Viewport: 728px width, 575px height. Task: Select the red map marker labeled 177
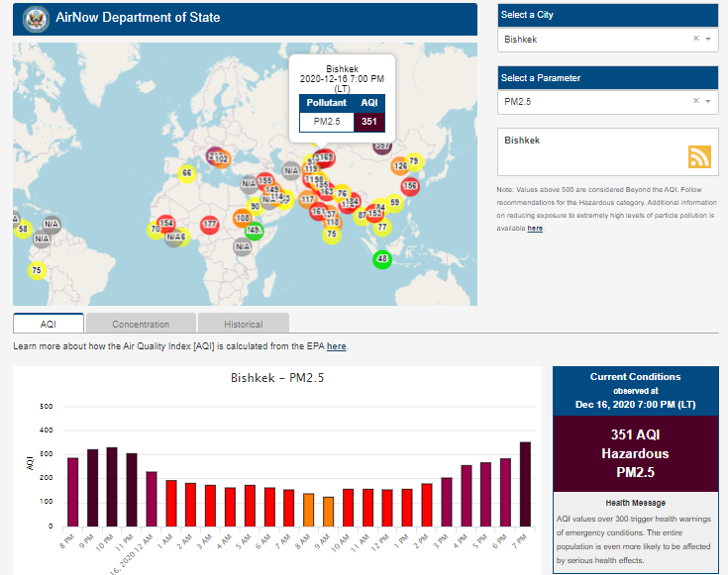(x=209, y=225)
